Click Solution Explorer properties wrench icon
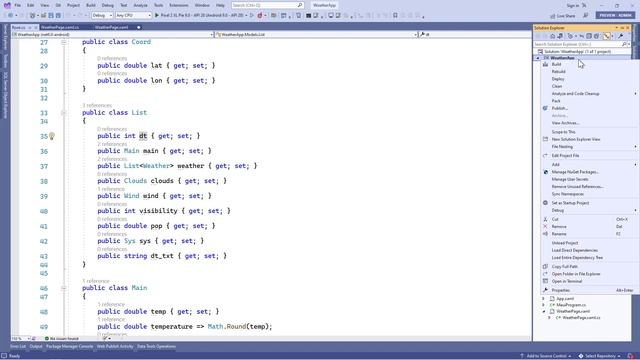The width and height of the screenshot is (640, 360). coord(620,36)
